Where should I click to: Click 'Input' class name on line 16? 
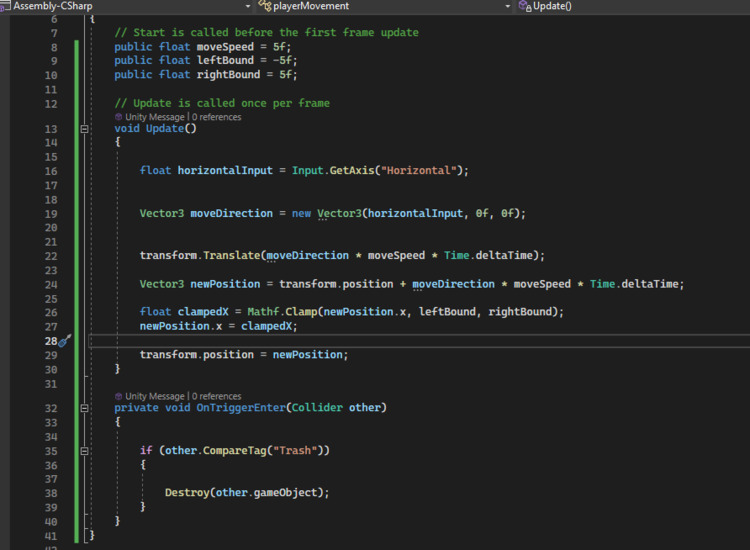coord(308,171)
